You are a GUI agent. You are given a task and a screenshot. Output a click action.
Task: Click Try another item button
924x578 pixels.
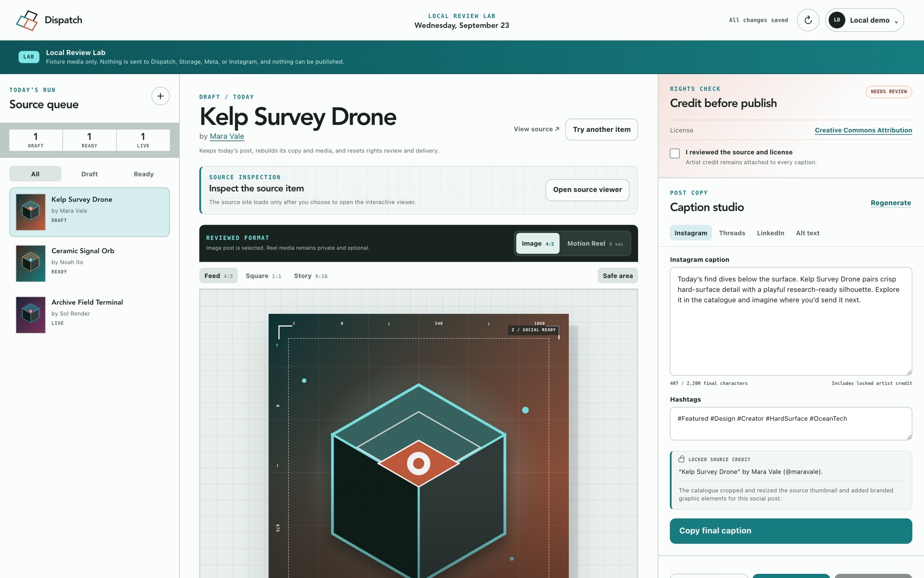602,129
